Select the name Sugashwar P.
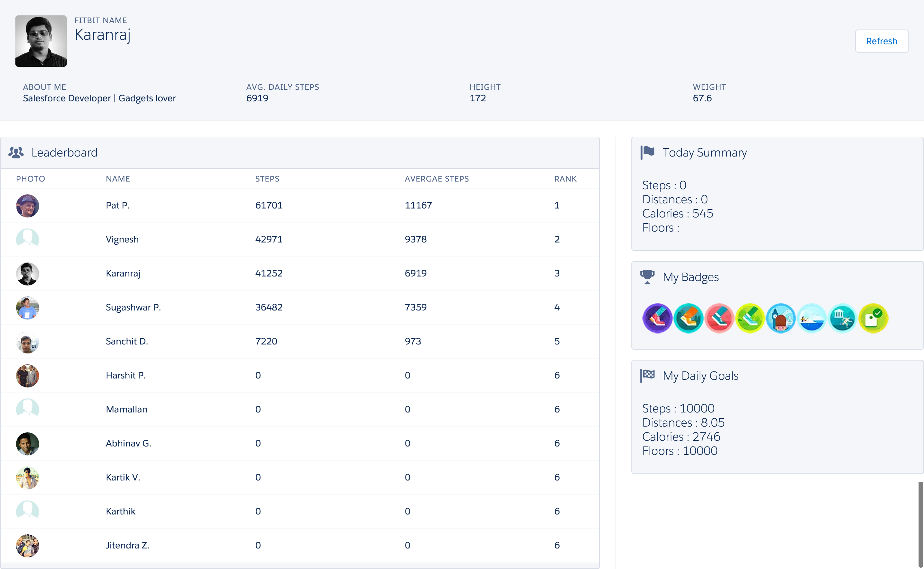The height and width of the screenshot is (569, 924). 133,308
